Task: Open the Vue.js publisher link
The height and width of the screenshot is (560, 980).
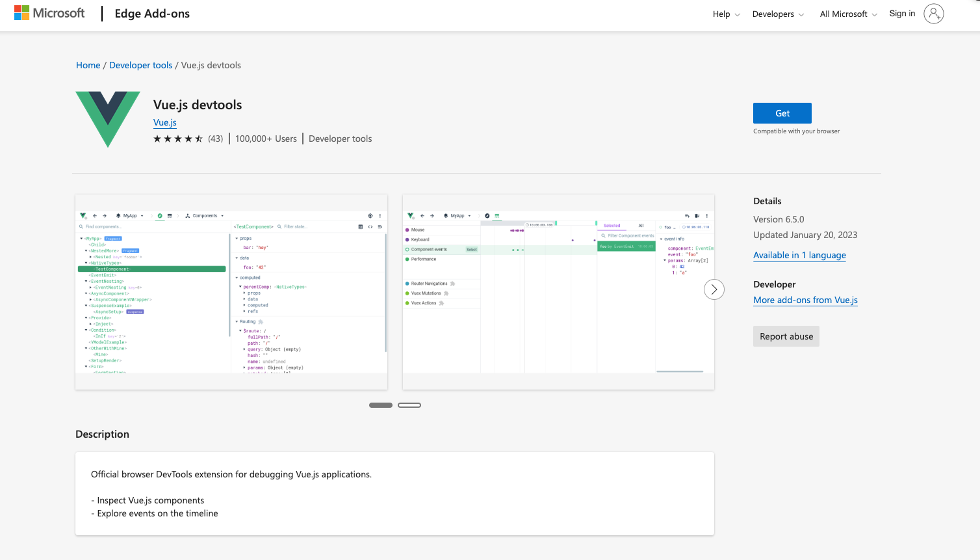Action: tap(165, 122)
